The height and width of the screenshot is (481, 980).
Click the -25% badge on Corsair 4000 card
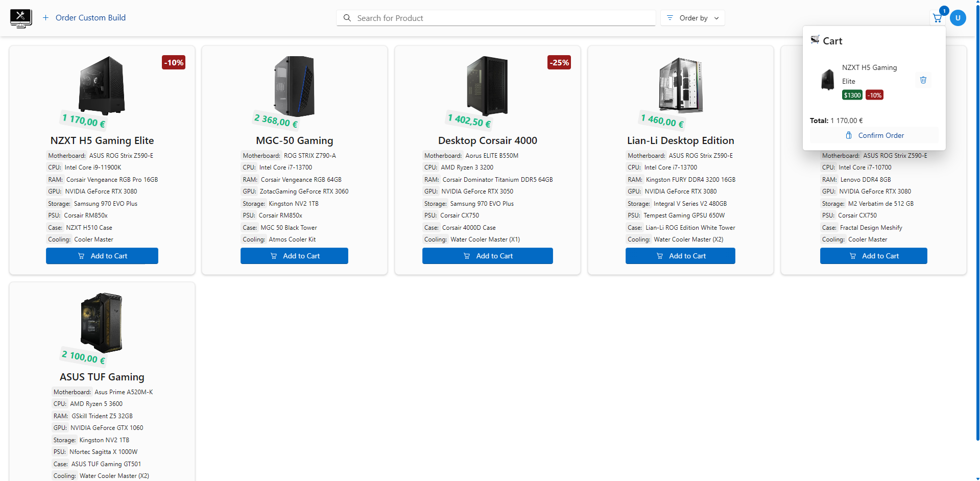(x=559, y=62)
